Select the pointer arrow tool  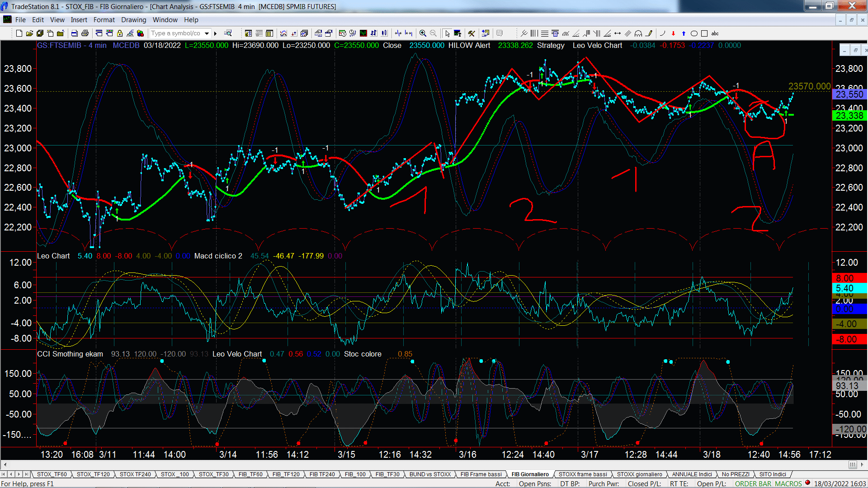(447, 33)
